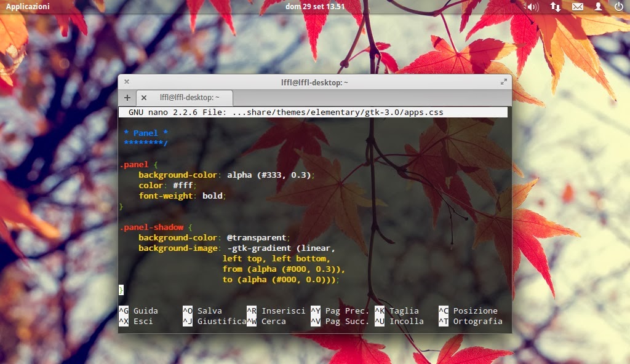
Task: Close the terminal window
Action: pos(127,82)
